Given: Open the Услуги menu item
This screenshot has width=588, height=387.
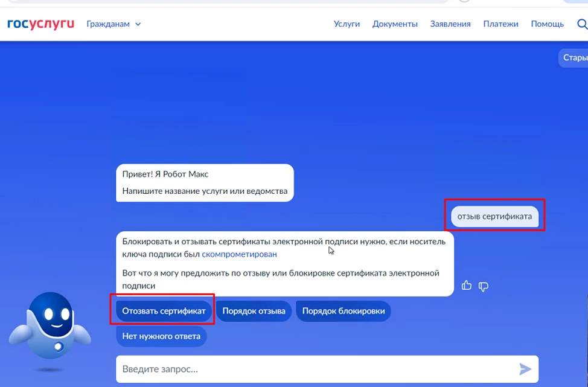Looking at the screenshot, I should coord(347,24).
